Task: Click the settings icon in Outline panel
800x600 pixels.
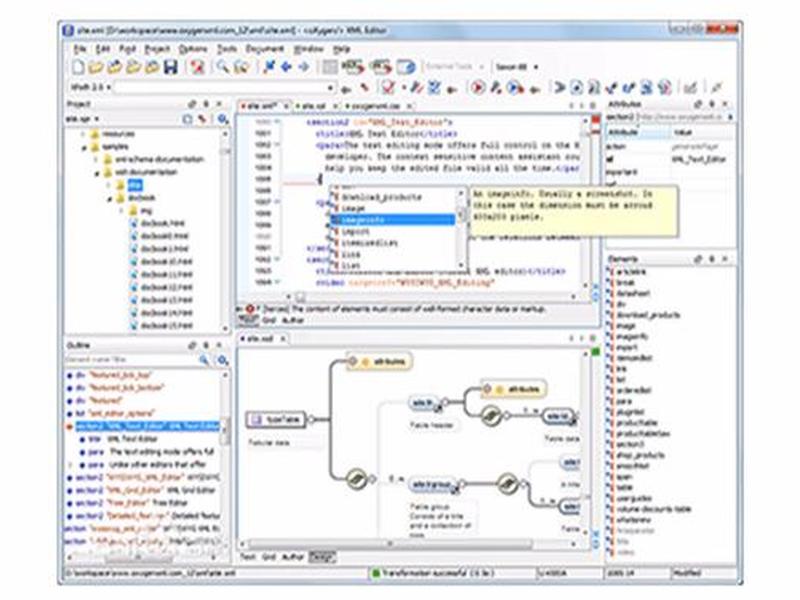Action: [x=223, y=360]
